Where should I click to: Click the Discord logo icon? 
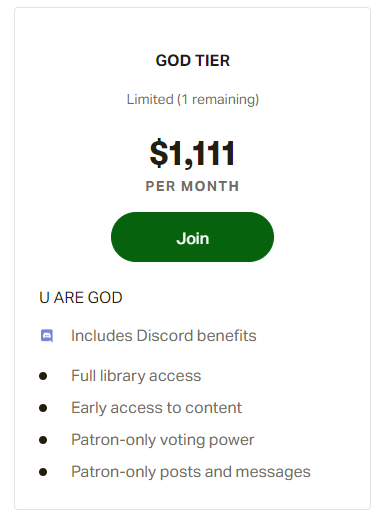[47, 336]
